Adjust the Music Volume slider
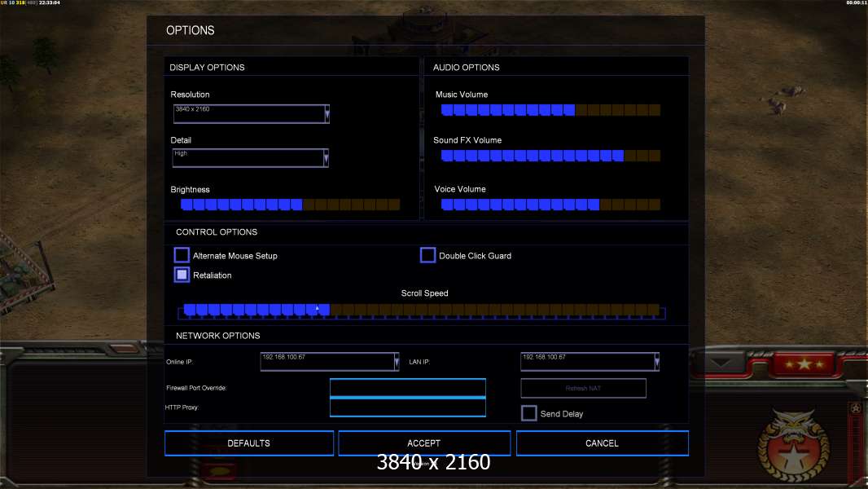868x489 pixels. tap(550, 110)
